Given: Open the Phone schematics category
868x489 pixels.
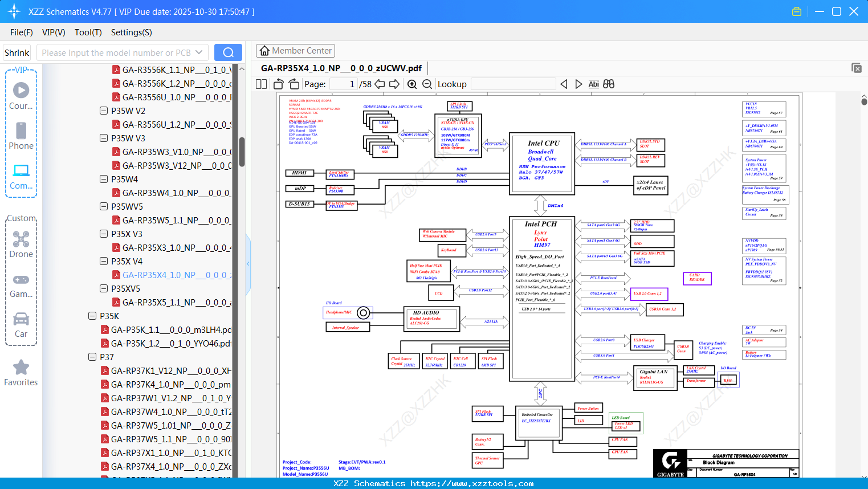Looking at the screenshot, I should tap(21, 136).
